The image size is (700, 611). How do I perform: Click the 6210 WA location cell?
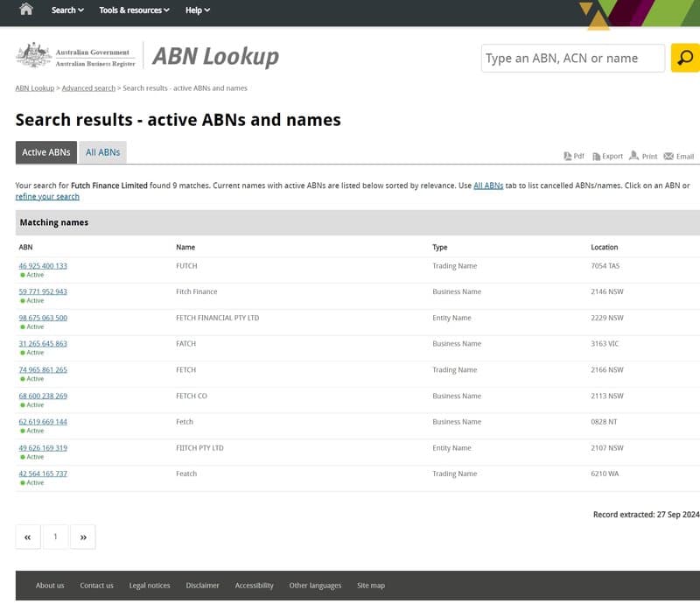pos(605,474)
